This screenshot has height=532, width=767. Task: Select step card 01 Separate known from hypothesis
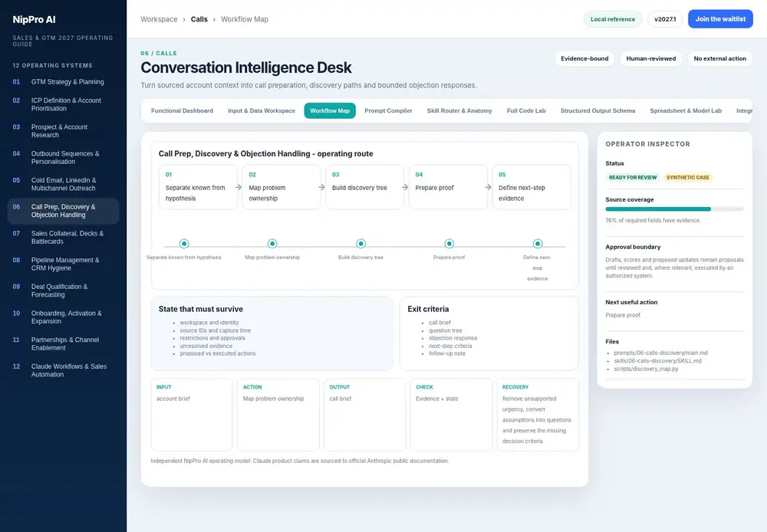(x=198, y=187)
